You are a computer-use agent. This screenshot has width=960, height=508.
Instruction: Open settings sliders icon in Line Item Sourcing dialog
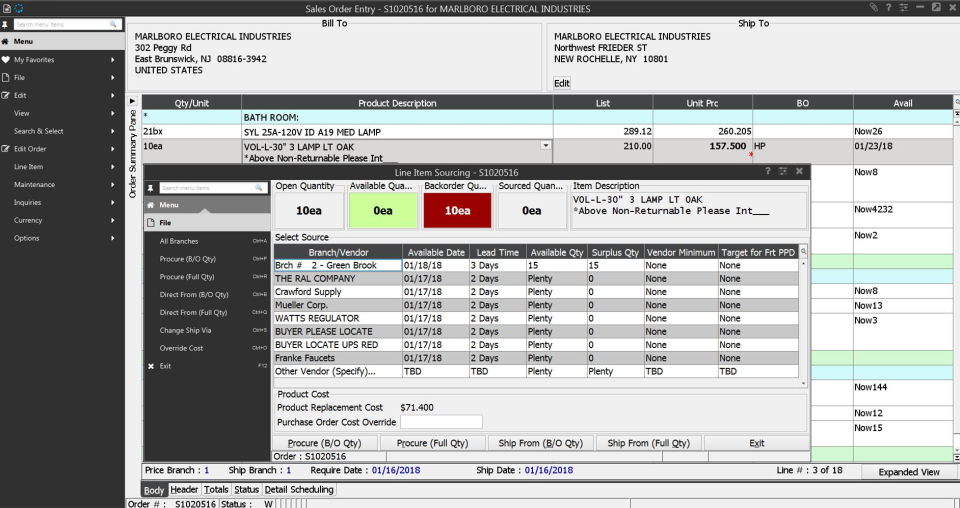(x=783, y=171)
